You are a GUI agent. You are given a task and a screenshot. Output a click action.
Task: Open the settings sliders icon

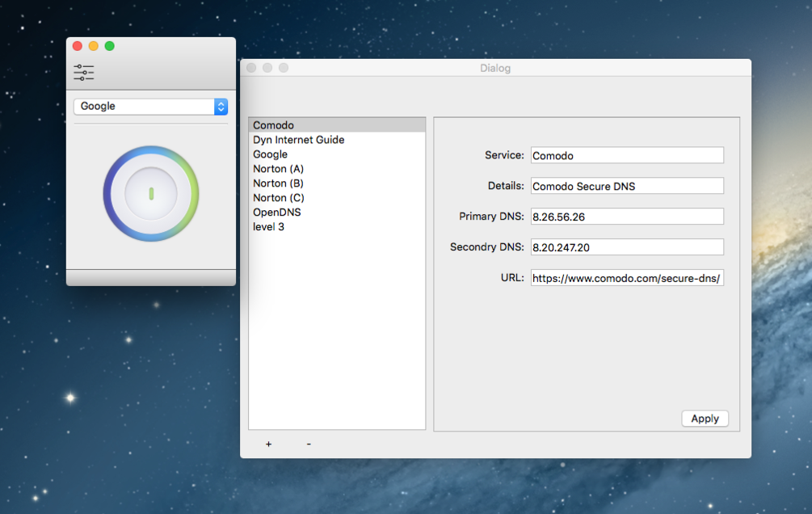click(84, 72)
